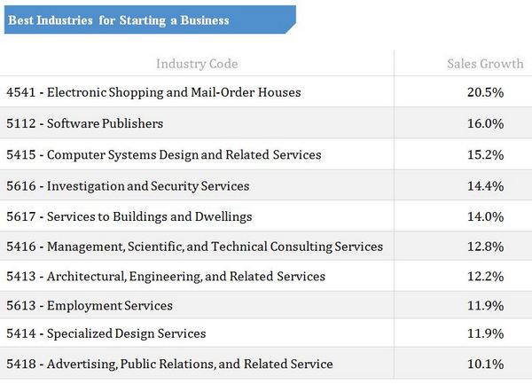Click the 12.8% sales growth value
Viewport: 532px width, 392px height.
485,247
